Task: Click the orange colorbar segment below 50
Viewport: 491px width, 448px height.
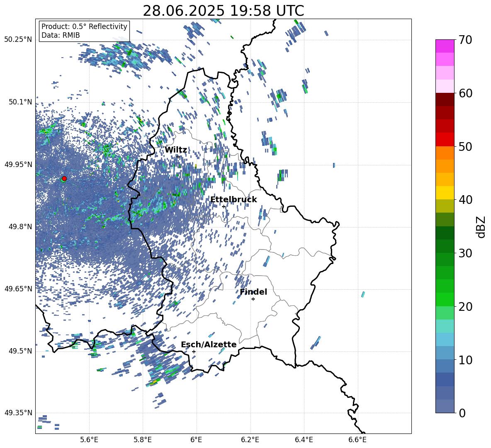Action: 445,153
